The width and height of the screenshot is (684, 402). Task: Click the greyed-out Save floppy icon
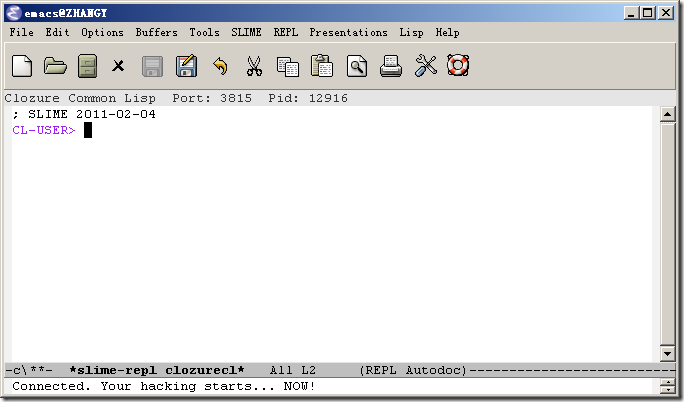pos(152,67)
